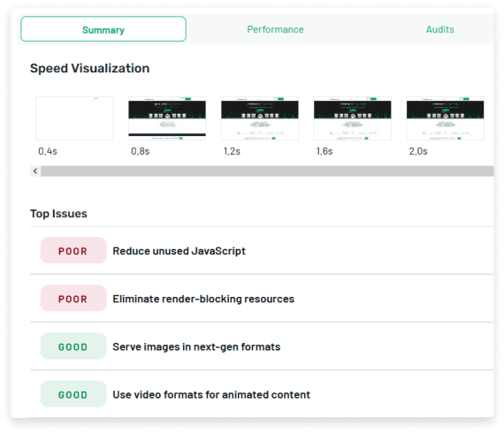Select the 2.0s screenshot thumbnail

[x=445, y=118]
